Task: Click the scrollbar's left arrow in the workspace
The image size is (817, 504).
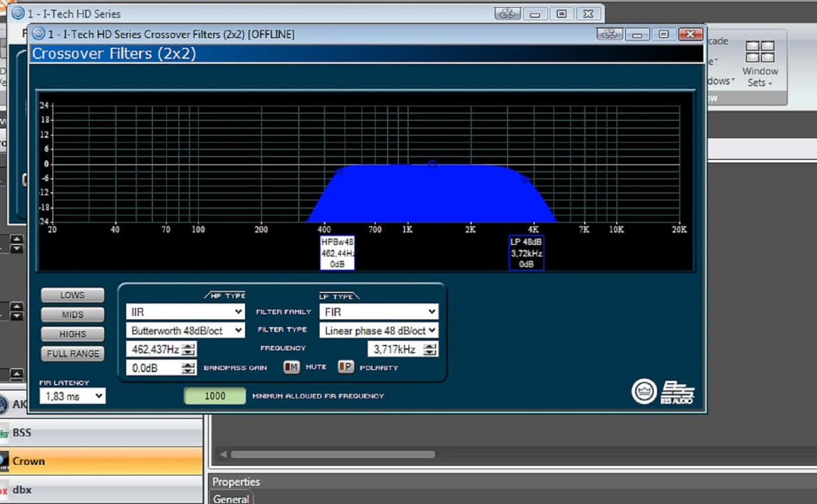Action: (223, 454)
